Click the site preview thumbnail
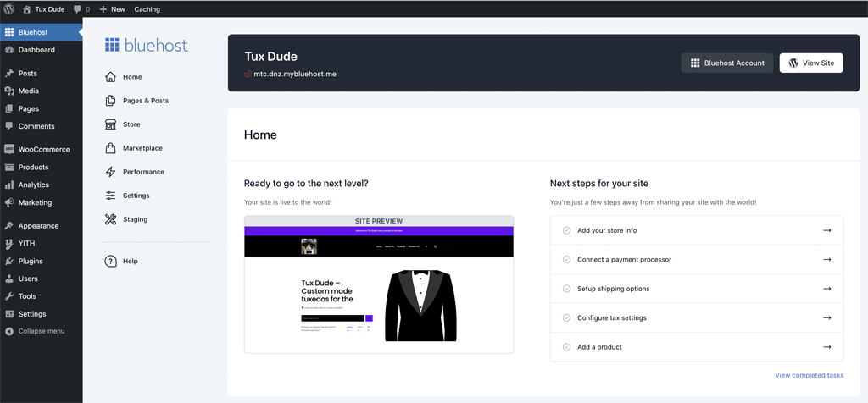868x403 pixels. pyautogui.click(x=379, y=284)
